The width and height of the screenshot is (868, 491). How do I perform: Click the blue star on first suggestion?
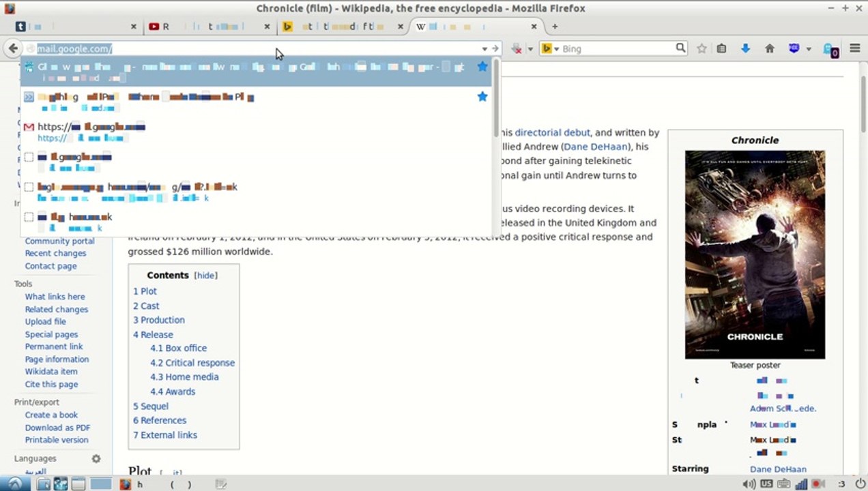click(x=482, y=66)
